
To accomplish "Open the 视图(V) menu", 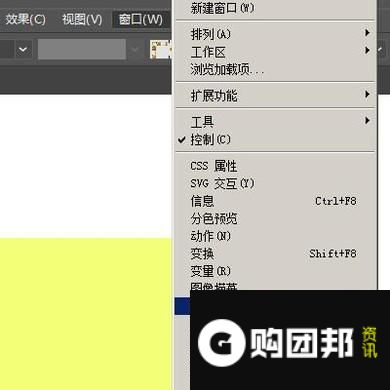I will (x=82, y=20).
